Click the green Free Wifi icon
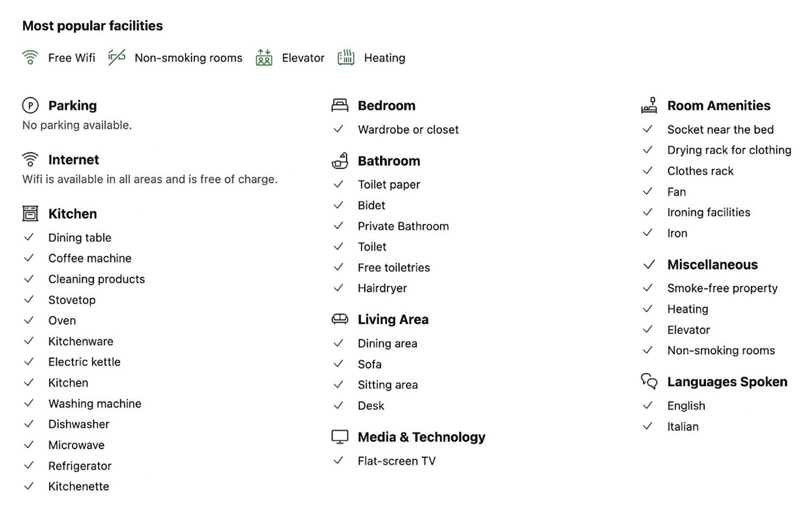This screenshot has height=508, width=812. tap(30, 57)
